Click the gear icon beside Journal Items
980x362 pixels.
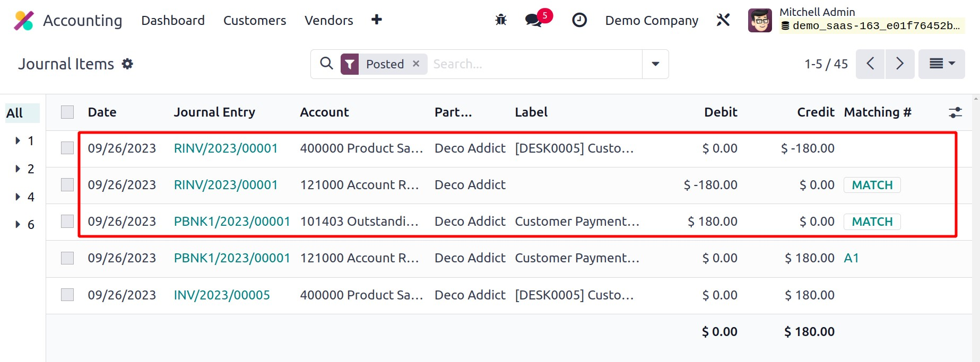(x=127, y=64)
